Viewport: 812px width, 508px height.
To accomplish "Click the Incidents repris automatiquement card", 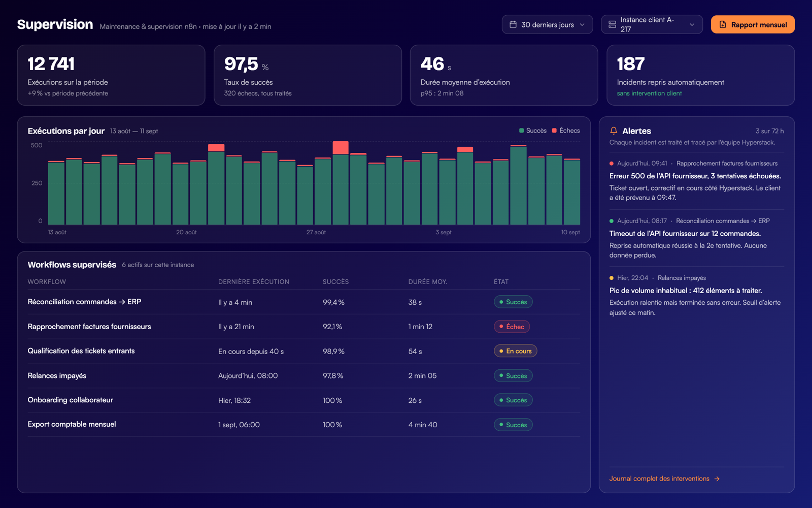I will pyautogui.click(x=700, y=75).
